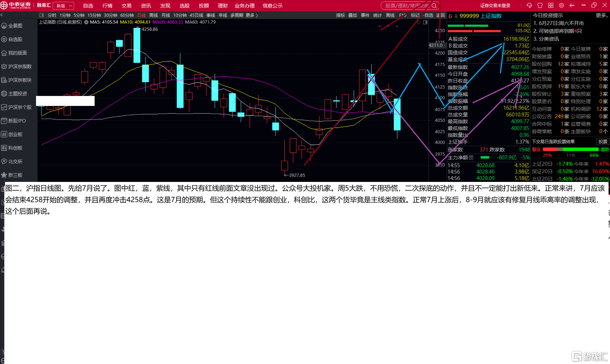The height and width of the screenshot is (364, 610).
Task: Toggle the diamond marker icon on chart
Action: (418, 22)
